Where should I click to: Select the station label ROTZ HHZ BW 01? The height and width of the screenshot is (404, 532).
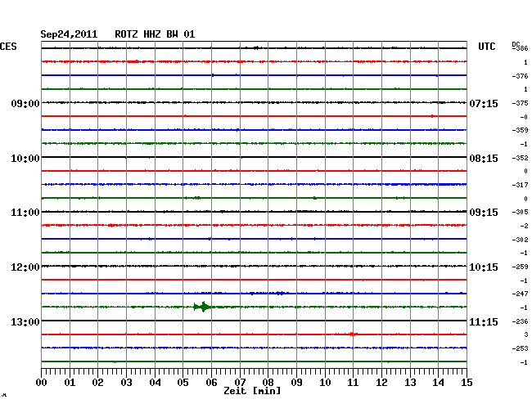[x=155, y=34]
